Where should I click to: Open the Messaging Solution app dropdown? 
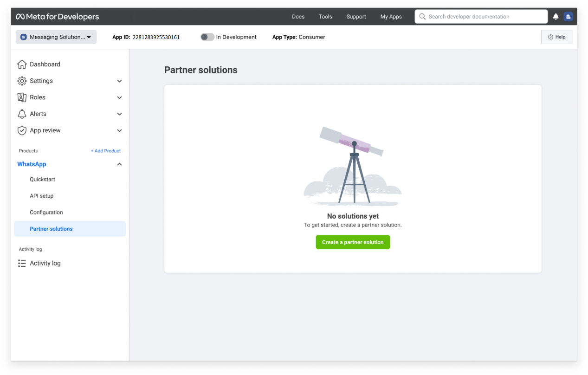(56, 37)
